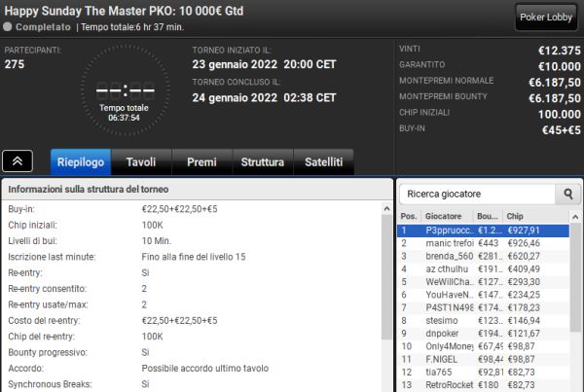
Task: Focus the Ricerca giocatore search field
Action: coord(478,194)
